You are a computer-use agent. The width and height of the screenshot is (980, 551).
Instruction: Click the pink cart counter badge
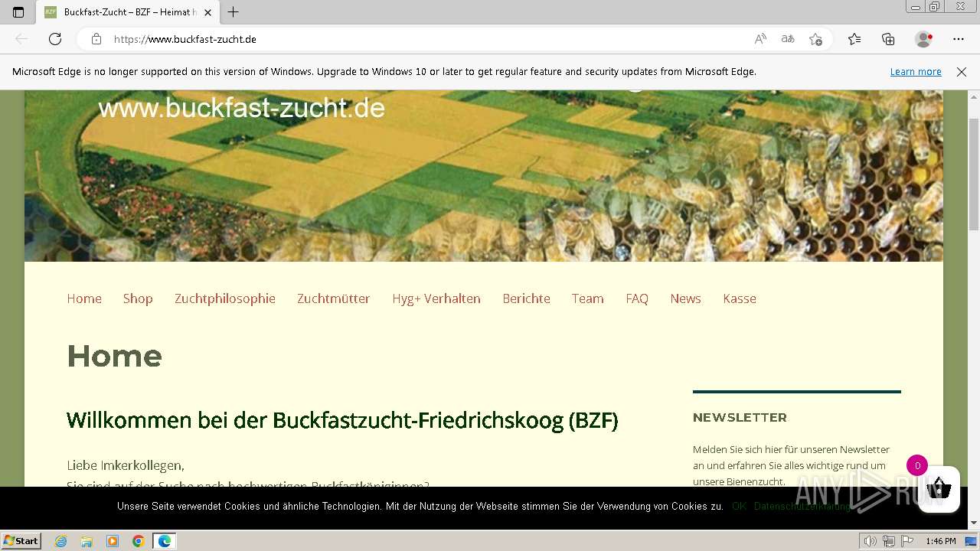[917, 465]
